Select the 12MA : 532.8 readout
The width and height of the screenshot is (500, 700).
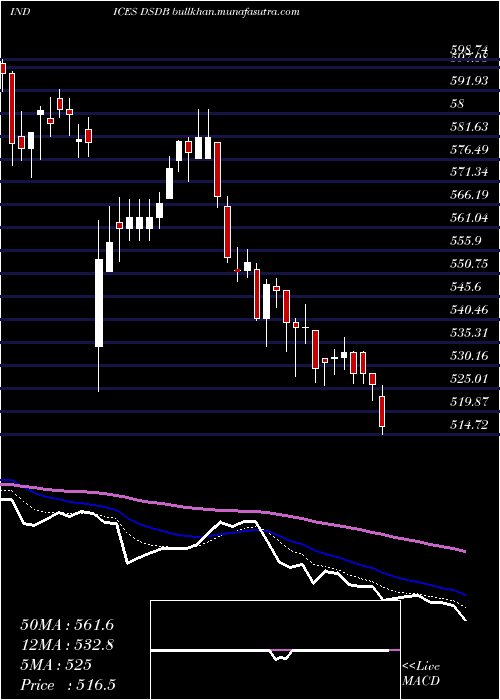tap(67, 645)
